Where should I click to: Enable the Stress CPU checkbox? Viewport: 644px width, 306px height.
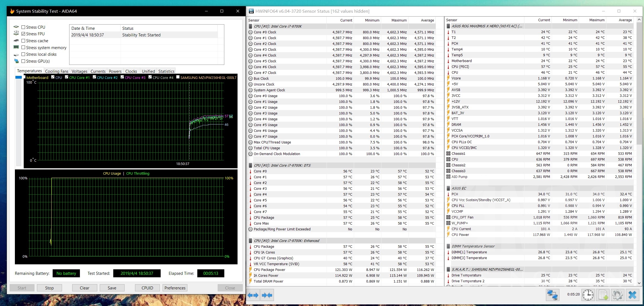pos(23,27)
